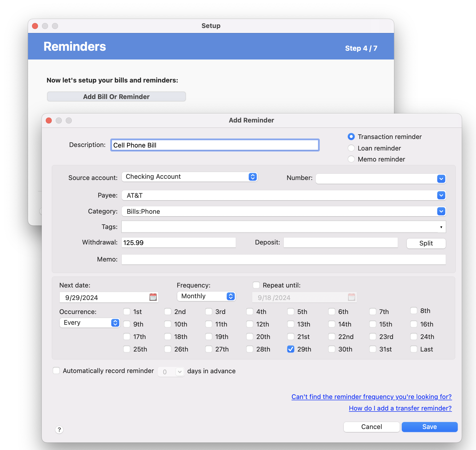Tick the 12th day checkbox
This screenshot has width=476, height=450.
pyautogui.click(x=250, y=324)
